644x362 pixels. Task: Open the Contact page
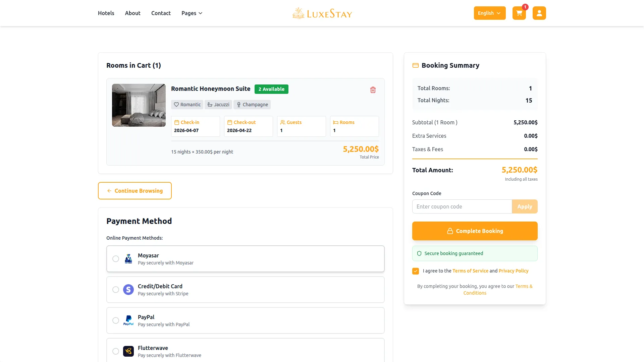point(161,13)
